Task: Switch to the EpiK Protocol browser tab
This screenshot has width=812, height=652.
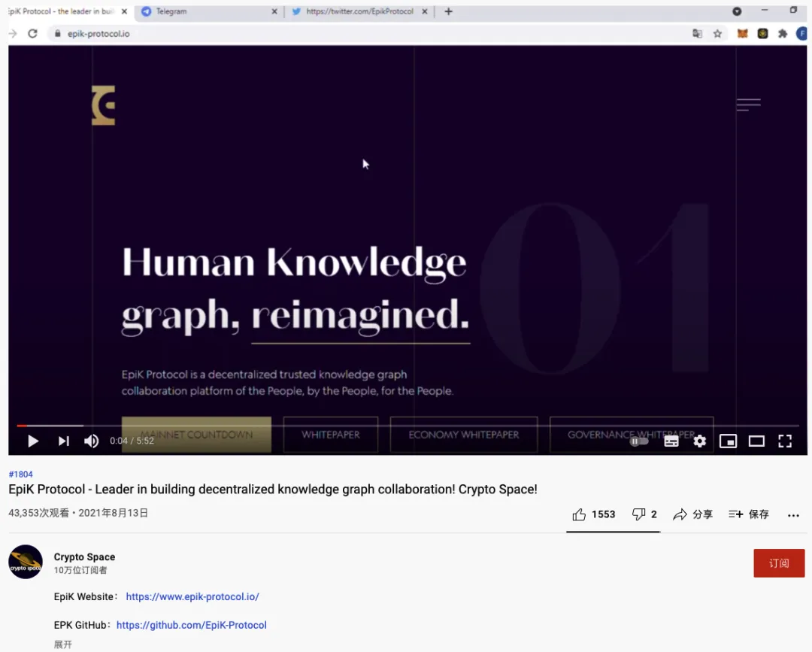Action: tap(61, 11)
